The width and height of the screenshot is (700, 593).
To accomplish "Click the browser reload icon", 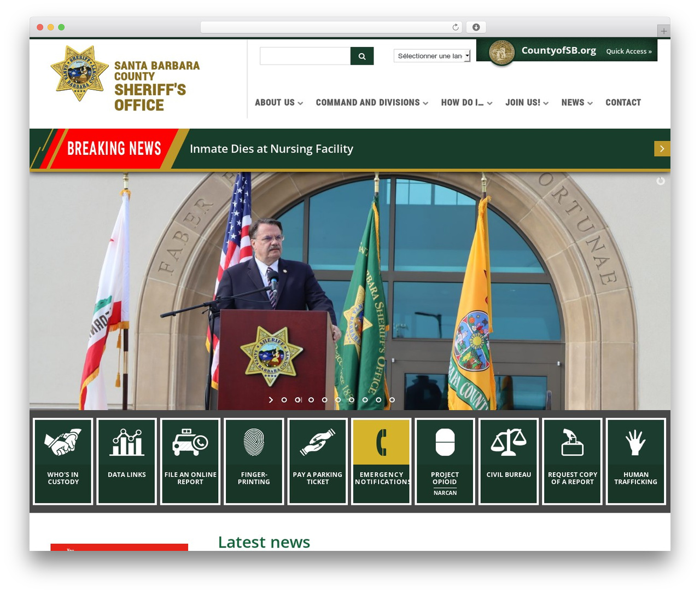I will coord(456,27).
